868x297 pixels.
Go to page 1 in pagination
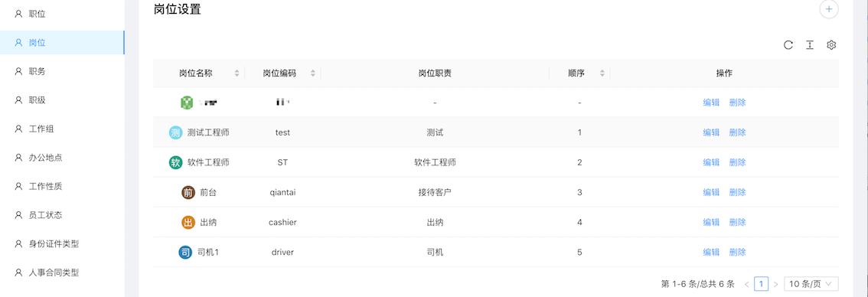click(x=761, y=284)
